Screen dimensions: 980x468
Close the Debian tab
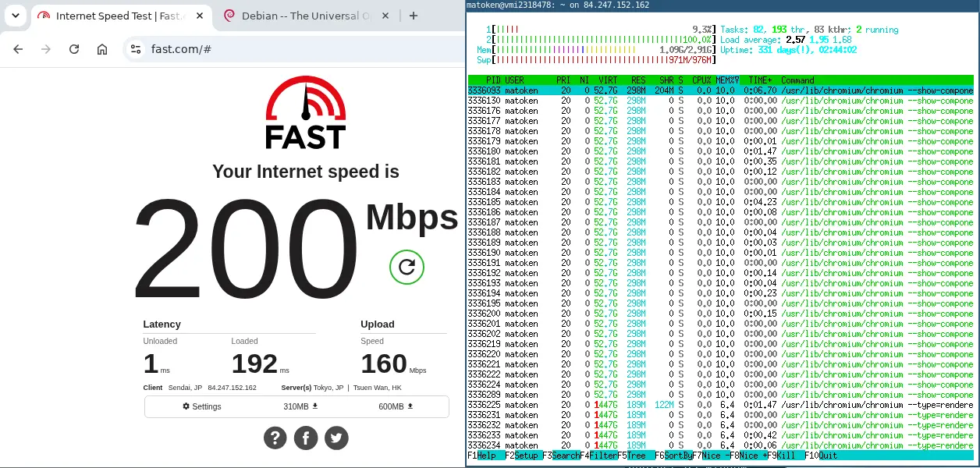tap(386, 16)
